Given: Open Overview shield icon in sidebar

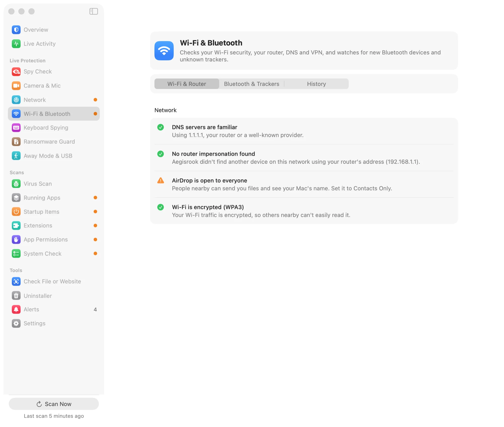Looking at the screenshot, I should (x=16, y=30).
